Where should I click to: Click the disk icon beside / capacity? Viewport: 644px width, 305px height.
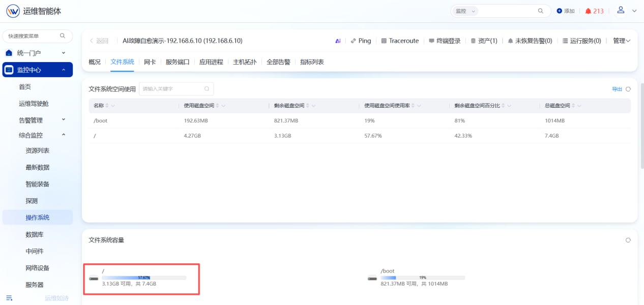coord(93,278)
